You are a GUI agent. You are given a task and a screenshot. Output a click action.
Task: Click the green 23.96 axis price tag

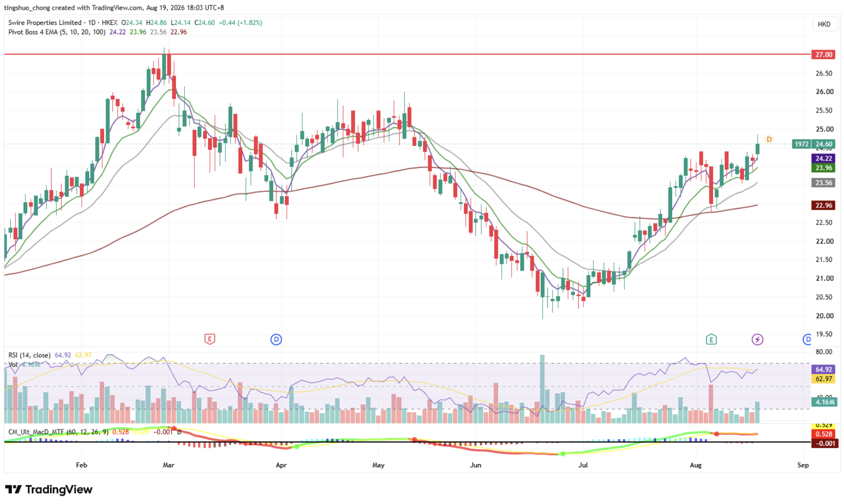(x=823, y=168)
